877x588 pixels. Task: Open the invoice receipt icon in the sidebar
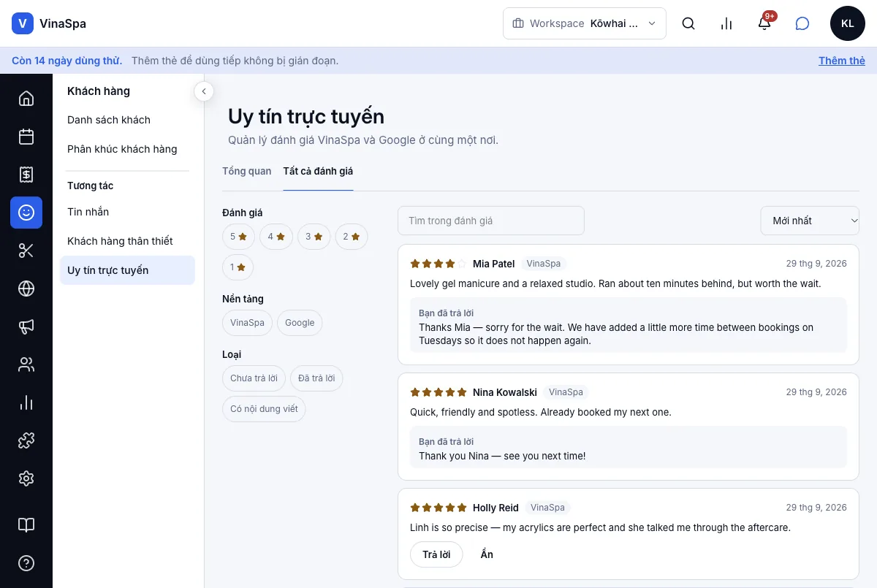(x=26, y=174)
